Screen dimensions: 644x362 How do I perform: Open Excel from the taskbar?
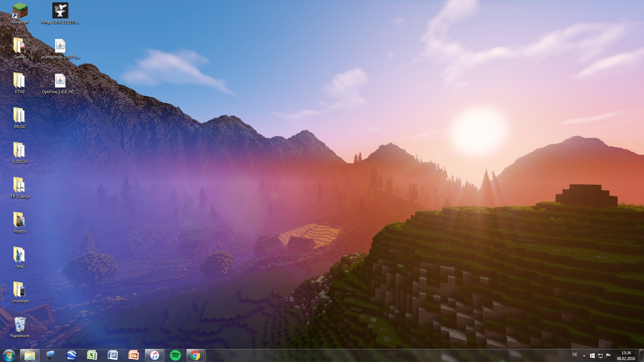pos(92,355)
